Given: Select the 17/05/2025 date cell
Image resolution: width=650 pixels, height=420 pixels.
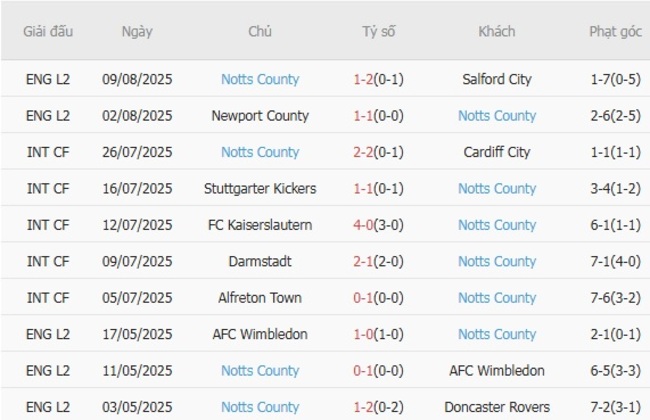Looking at the screenshot, I should 137,334.
